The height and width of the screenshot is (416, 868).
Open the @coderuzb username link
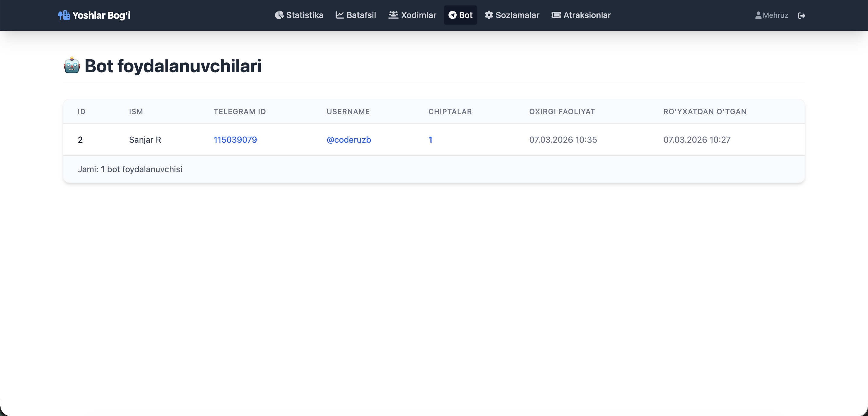349,140
